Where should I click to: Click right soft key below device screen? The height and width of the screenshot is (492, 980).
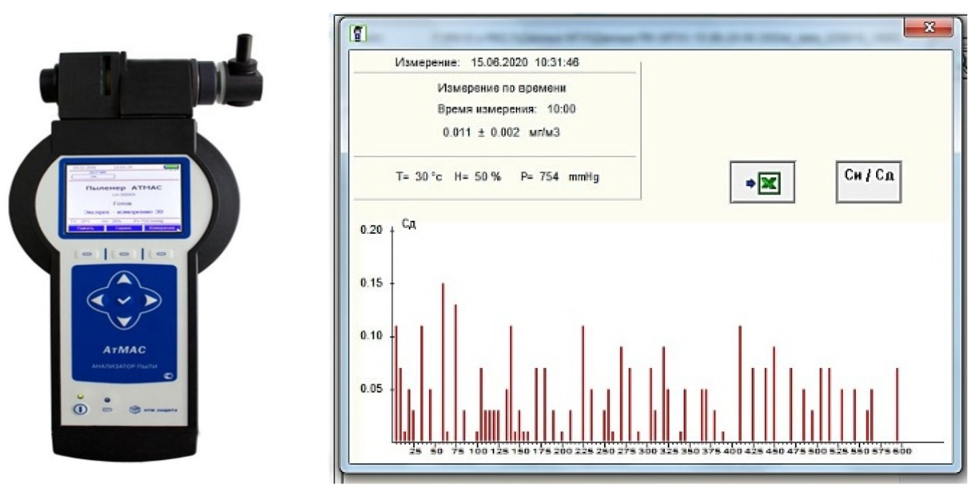pos(162,253)
